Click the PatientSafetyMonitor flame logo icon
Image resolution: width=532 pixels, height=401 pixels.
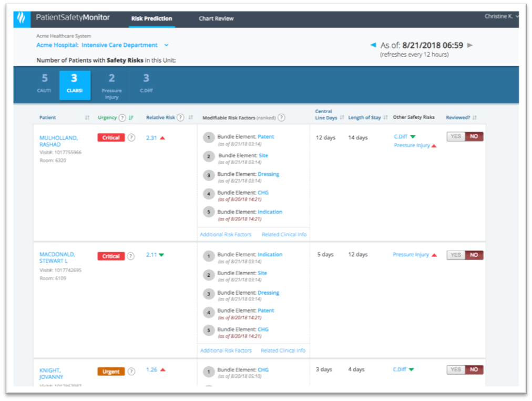(21, 18)
